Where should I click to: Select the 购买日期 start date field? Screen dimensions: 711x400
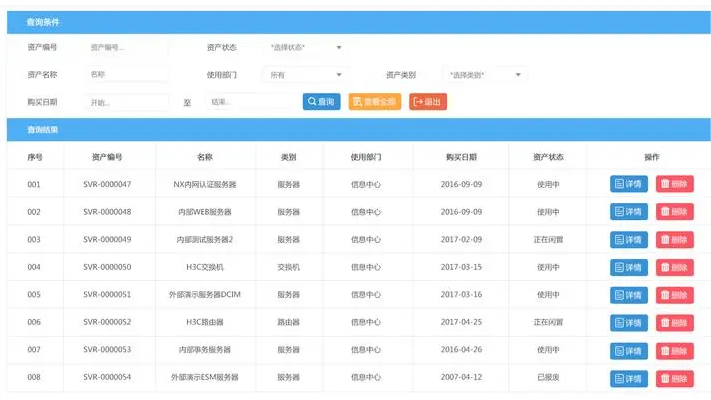[127, 102]
